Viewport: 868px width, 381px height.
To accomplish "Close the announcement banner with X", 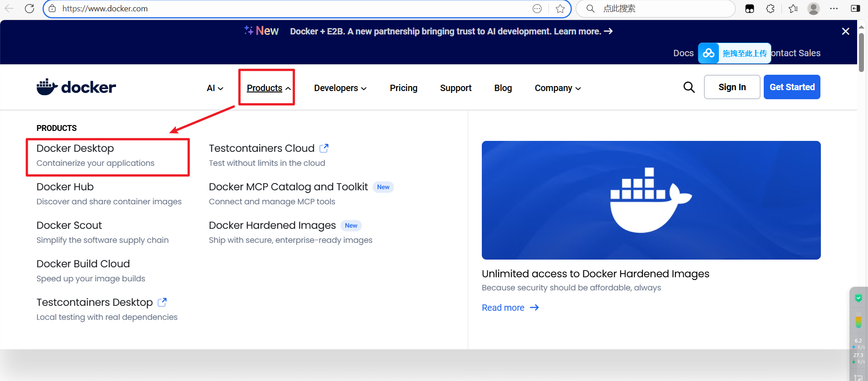I will click(845, 31).
